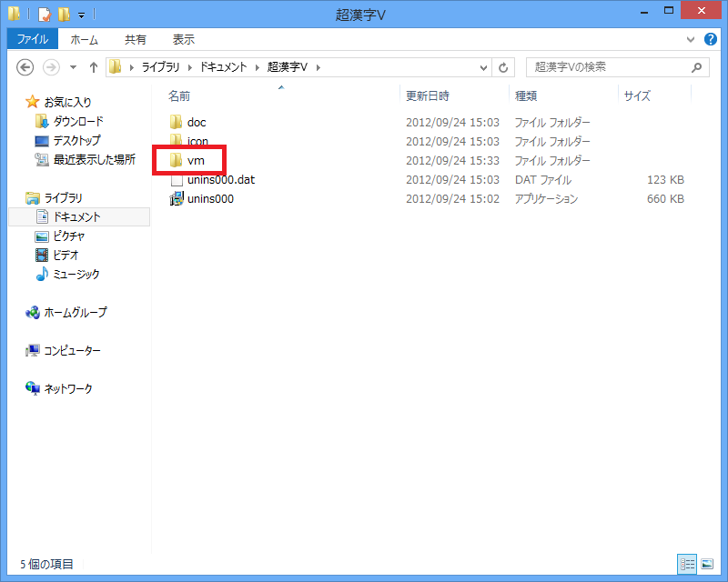Select the vm folder
Screen dimensions: 728x582
click(194, 160)
